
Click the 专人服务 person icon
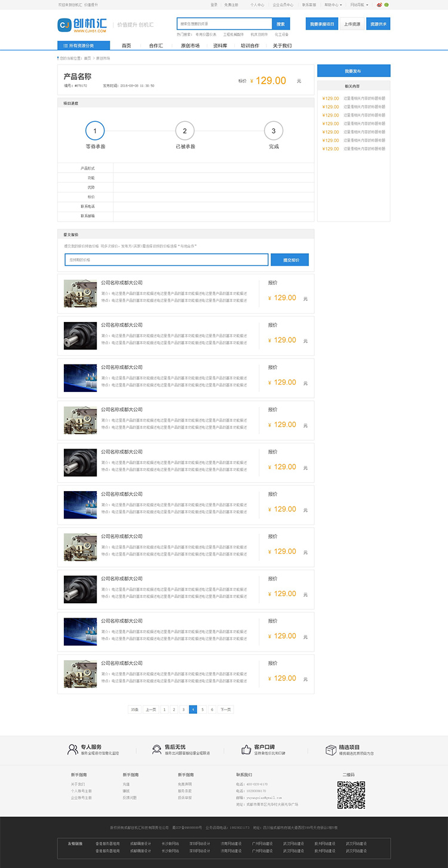coord(72,749)
